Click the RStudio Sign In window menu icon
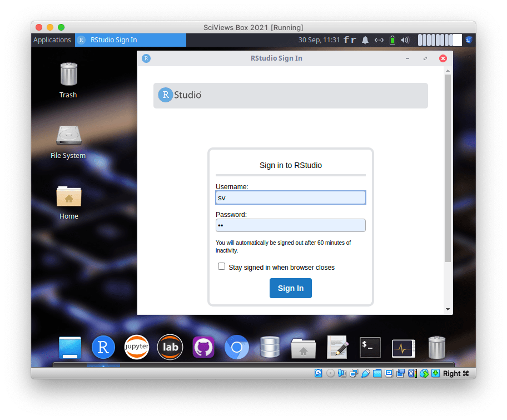 point(146,58)
